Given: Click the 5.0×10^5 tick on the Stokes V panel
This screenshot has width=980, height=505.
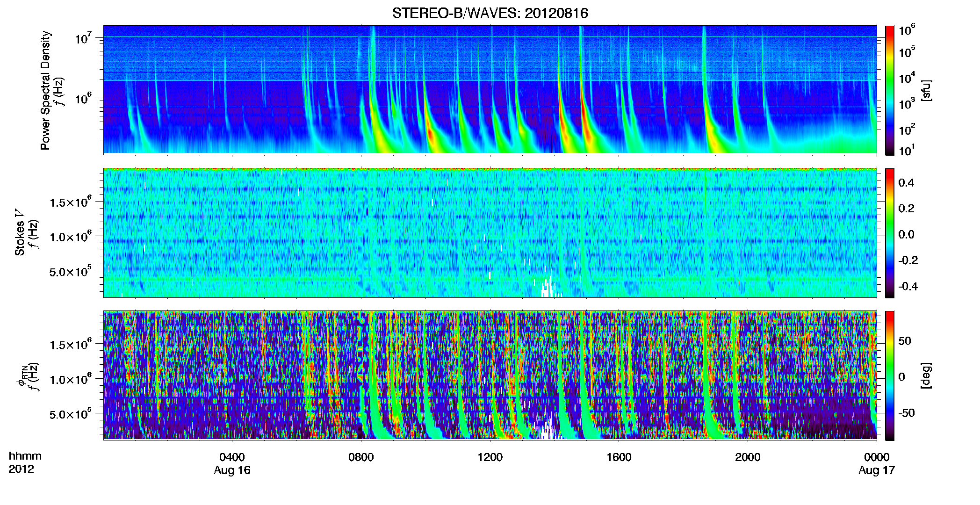Looking at the screenshot, I should [x=71, y=271].
